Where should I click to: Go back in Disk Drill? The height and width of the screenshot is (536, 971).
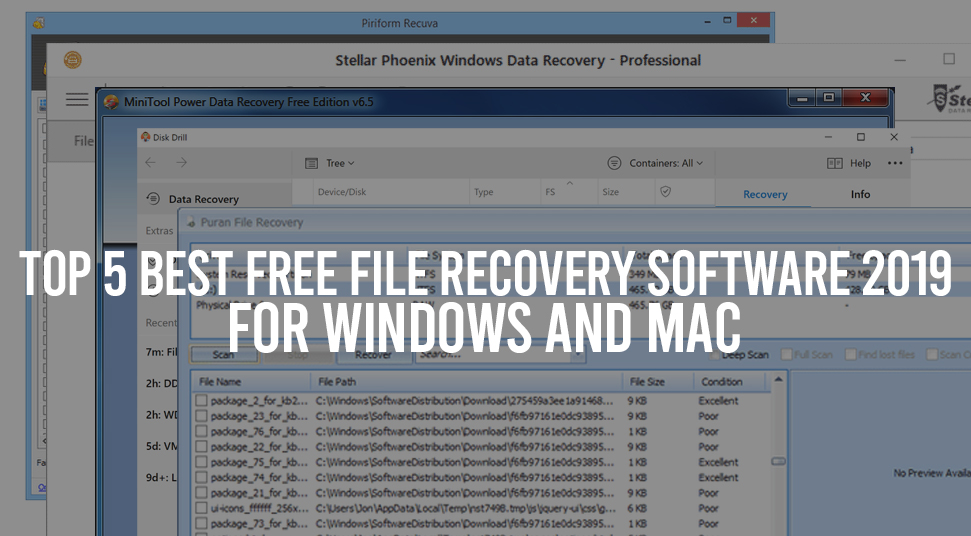click(150, 163)
